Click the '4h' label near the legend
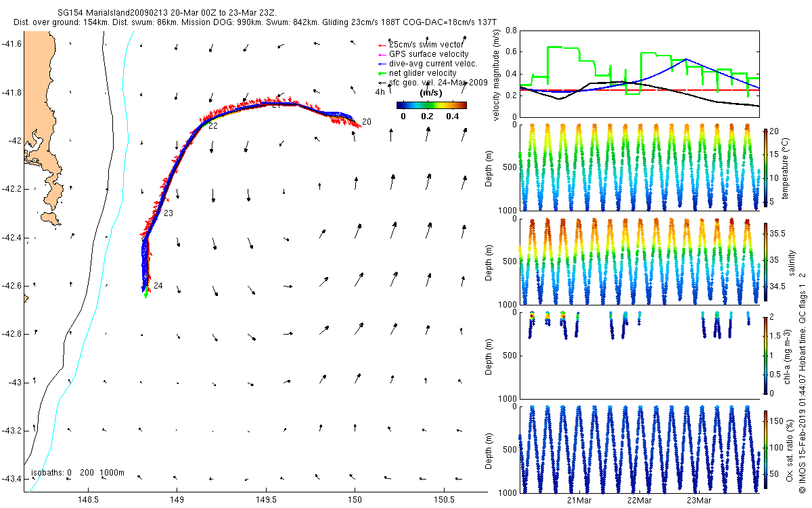The height and width of the screenshot is (508, 812). 380,91
